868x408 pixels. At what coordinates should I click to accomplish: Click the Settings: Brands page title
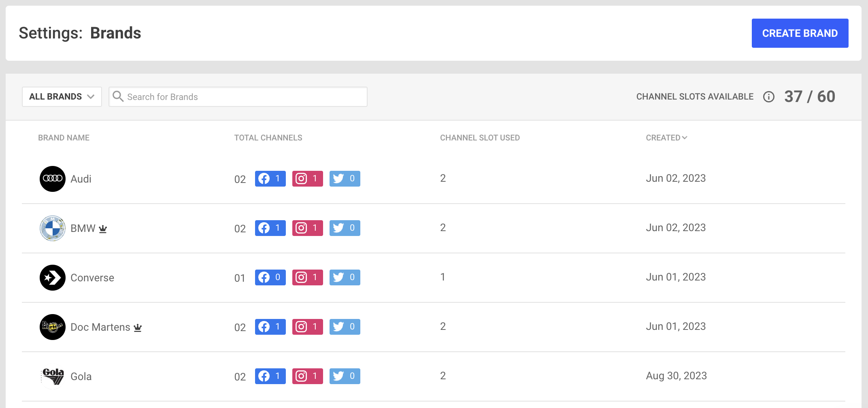click(80, 33)
